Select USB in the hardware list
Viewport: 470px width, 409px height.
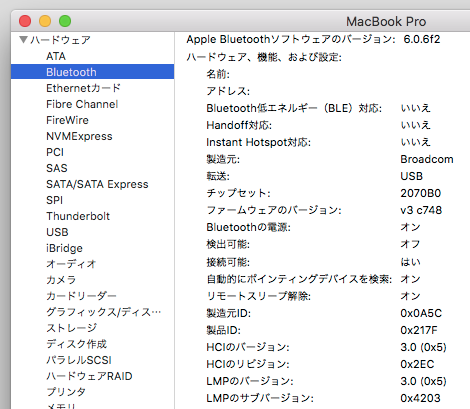[57, 232]
